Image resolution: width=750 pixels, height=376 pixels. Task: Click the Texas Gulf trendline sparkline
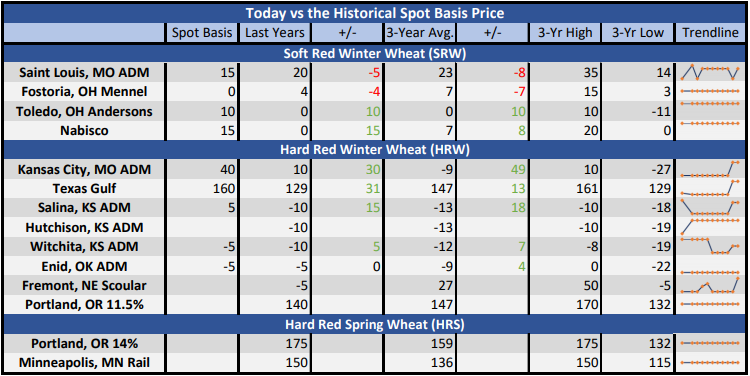[710, 188]
